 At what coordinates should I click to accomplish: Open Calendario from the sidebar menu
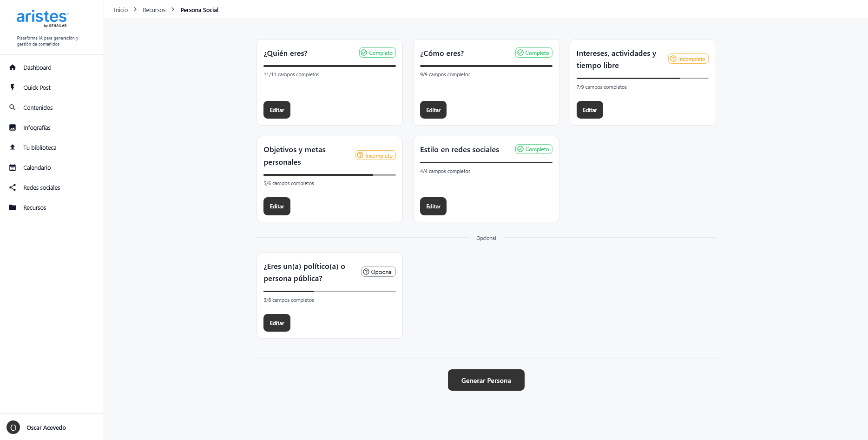point(37,167)
